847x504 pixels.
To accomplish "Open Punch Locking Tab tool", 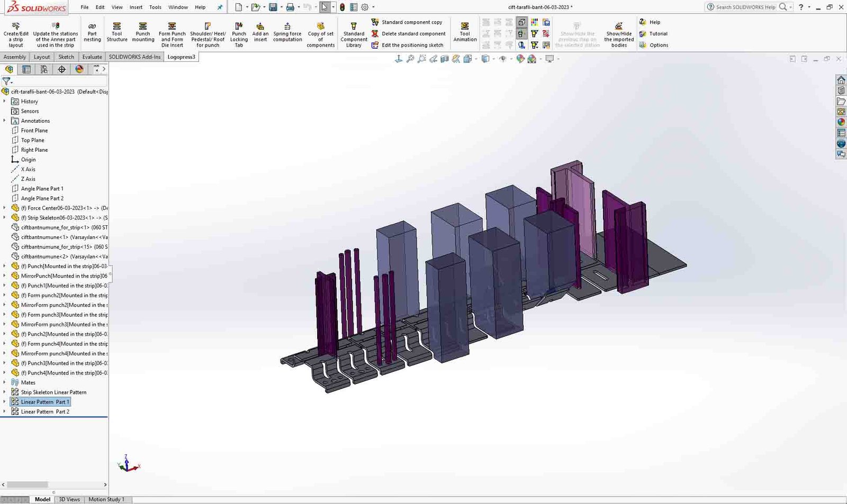I will (239, 34).
